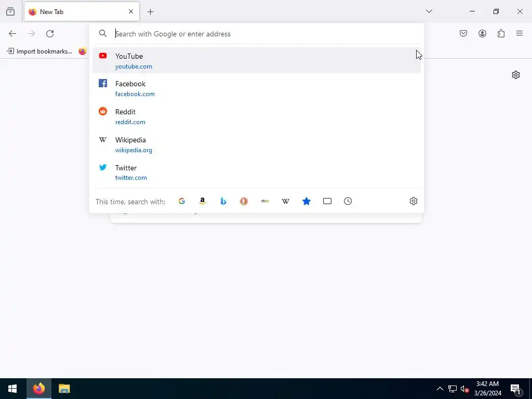Search in Bookmarks using star icon
Viewport: 532px width, 399px height.
307,201
